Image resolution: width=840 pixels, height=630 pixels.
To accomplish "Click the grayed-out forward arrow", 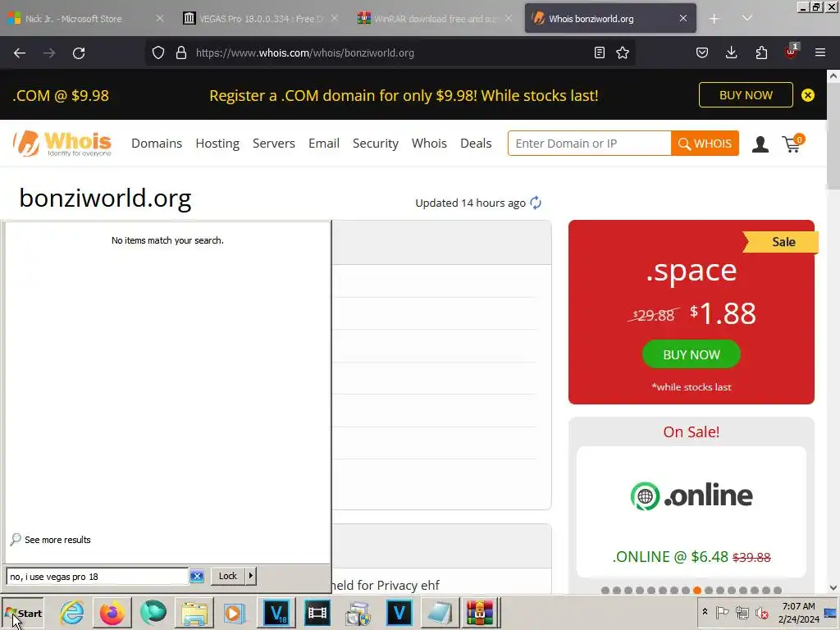I will tap(49, 53).
